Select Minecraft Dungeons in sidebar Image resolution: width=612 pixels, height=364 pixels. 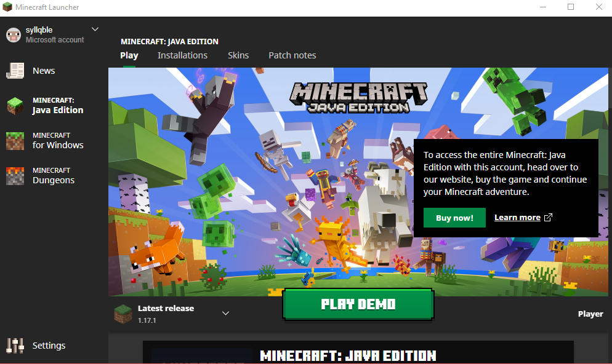coord(54,176)
